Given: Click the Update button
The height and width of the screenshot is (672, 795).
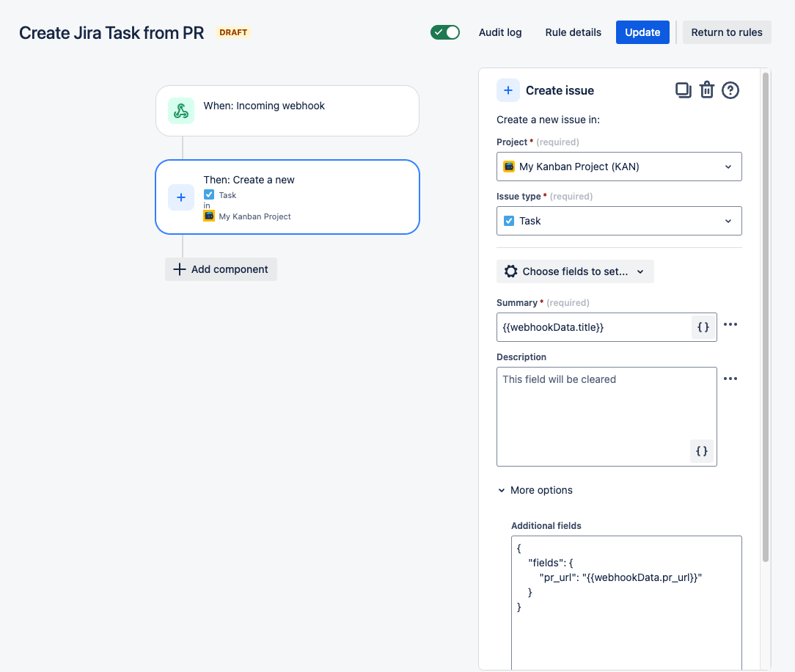Looking at the screenshot, I should click(642, 32).
